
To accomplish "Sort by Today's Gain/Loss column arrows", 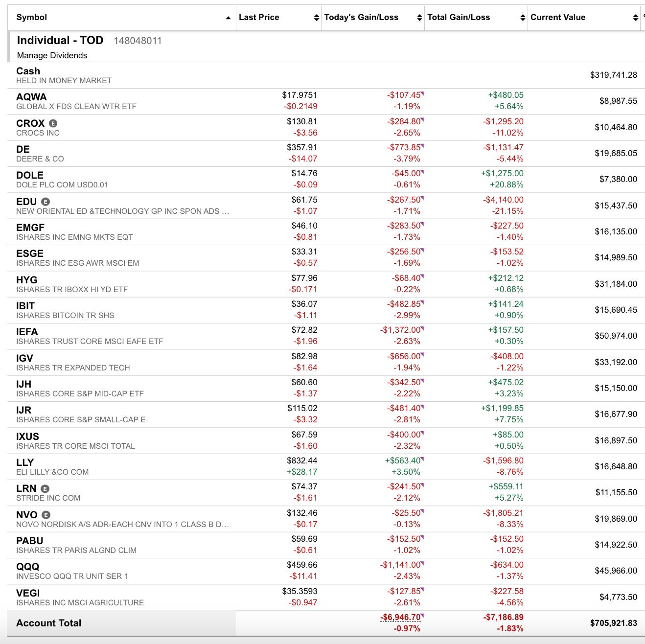I will [x=419, y=18].
